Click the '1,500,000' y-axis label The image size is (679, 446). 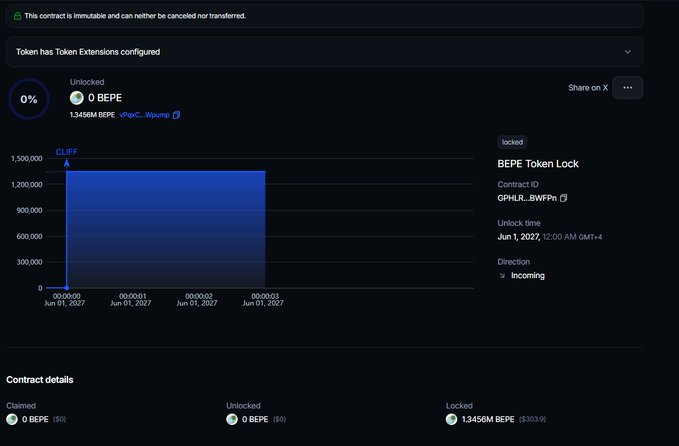pyautogui.click(x=27, y=158)
